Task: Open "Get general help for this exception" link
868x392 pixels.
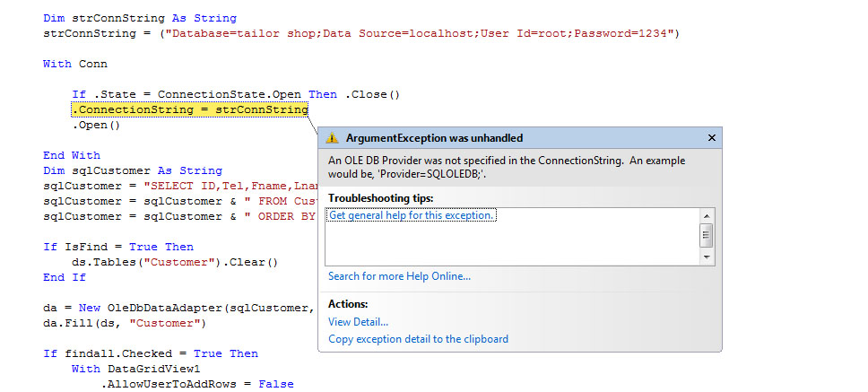Action: click(x=412, y=215)
